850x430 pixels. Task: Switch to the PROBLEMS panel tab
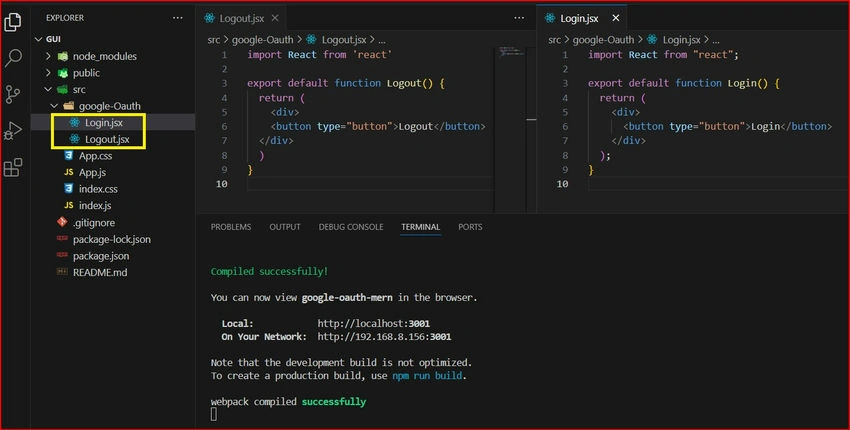(231, 227)
